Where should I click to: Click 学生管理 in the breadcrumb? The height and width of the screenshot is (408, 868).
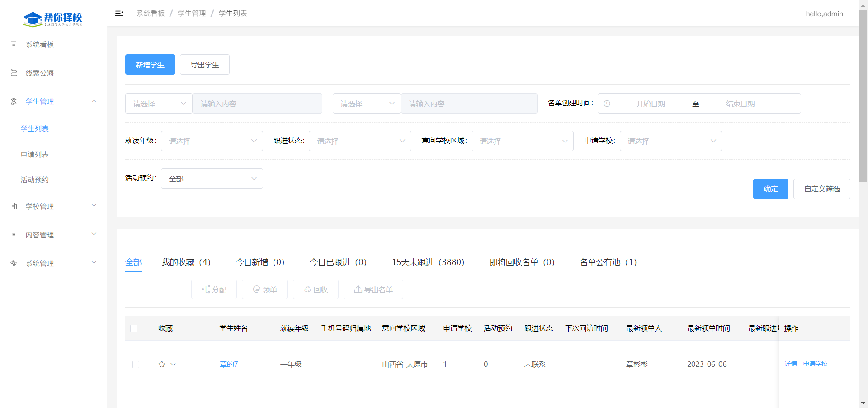192,14
